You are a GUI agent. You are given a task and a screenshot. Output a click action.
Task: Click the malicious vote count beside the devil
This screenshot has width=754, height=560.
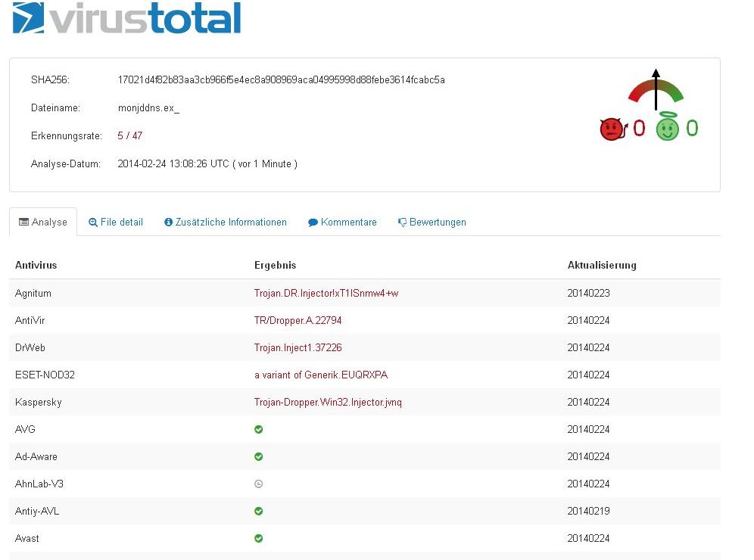click(639, 129)
